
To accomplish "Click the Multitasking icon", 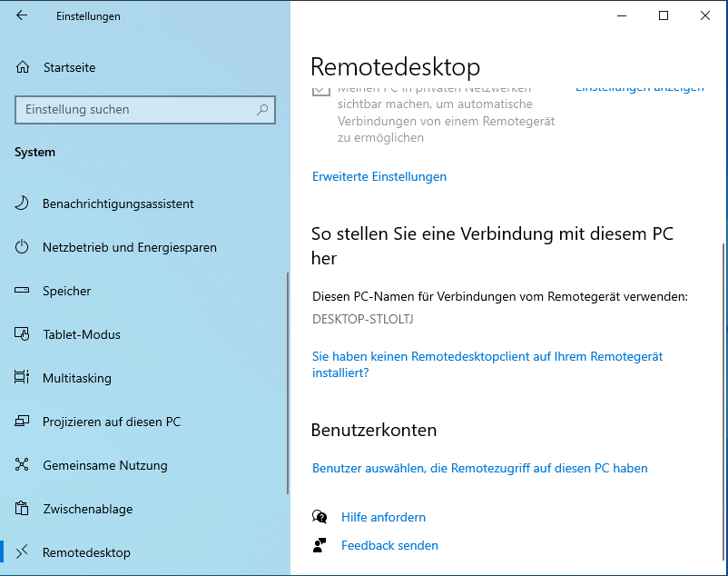I will click(23, 378).
